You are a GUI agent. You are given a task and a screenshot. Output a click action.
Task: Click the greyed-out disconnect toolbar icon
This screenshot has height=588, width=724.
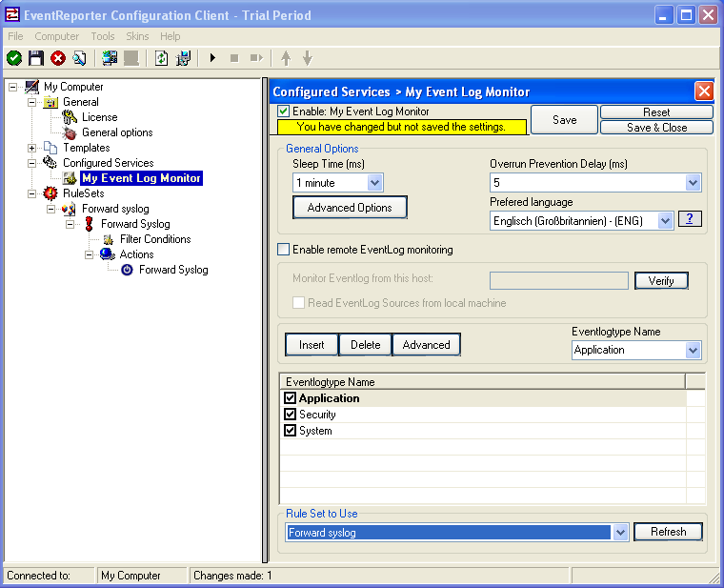click(x=131, y=58)
